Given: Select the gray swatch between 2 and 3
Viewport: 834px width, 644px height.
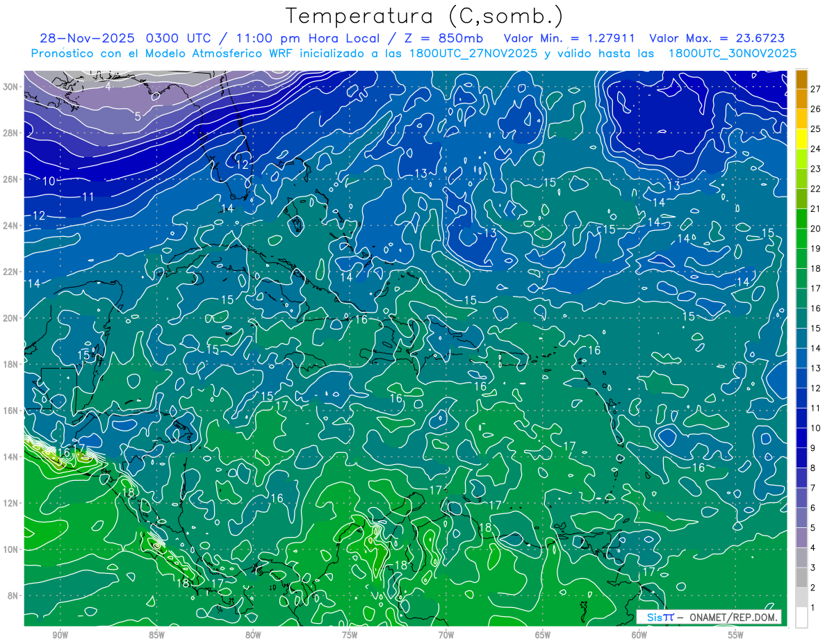Looking at the screenshot, I should click(x=801, y=578).
